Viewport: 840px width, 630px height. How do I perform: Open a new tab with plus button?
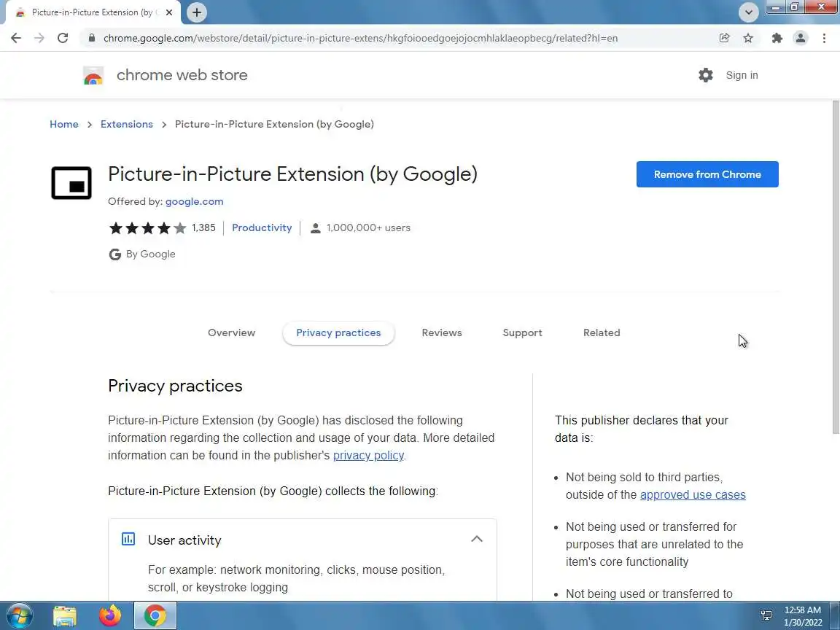197,12
